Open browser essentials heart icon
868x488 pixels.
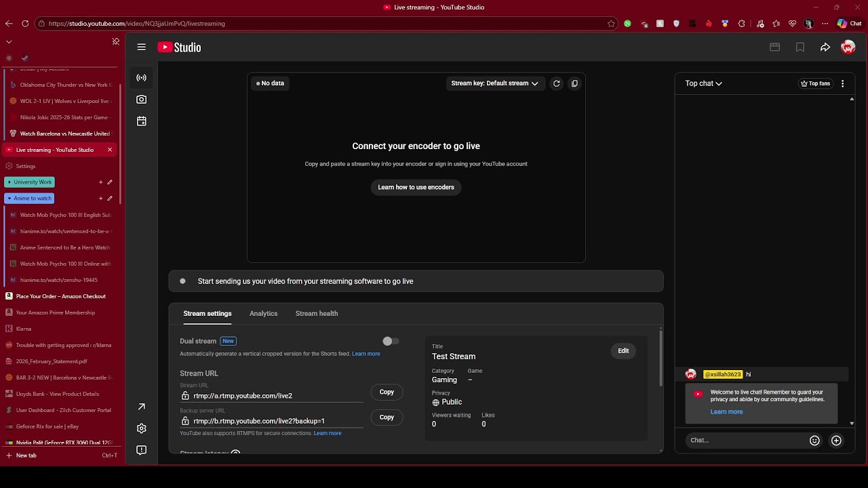792,23
